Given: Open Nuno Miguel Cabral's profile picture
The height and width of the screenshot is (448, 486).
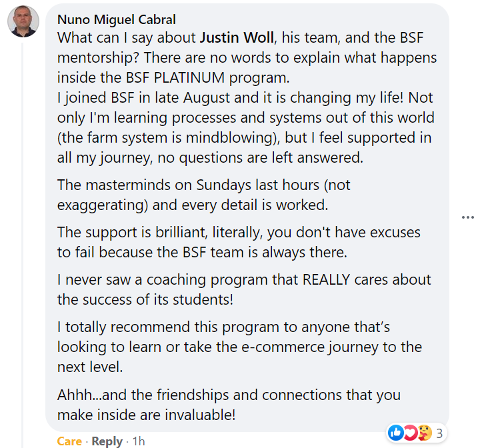Looking at the screenshot, I should [23, 21].
